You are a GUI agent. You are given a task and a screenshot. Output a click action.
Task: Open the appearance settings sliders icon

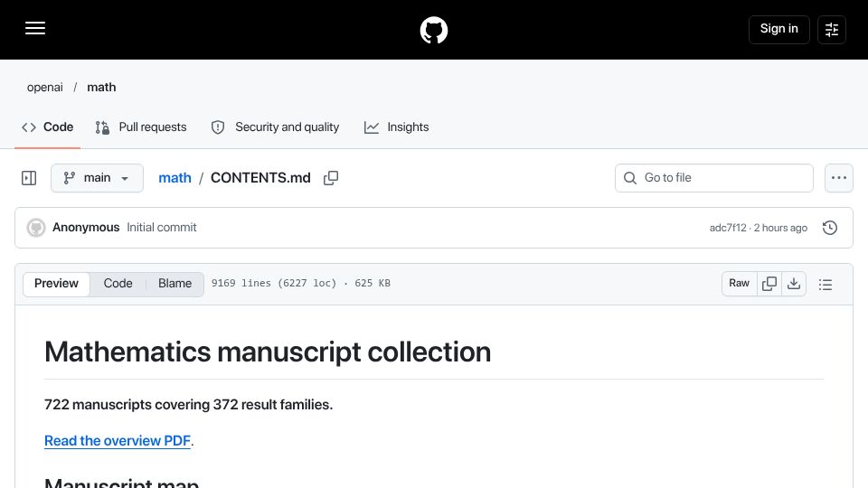tap(832, 29)
